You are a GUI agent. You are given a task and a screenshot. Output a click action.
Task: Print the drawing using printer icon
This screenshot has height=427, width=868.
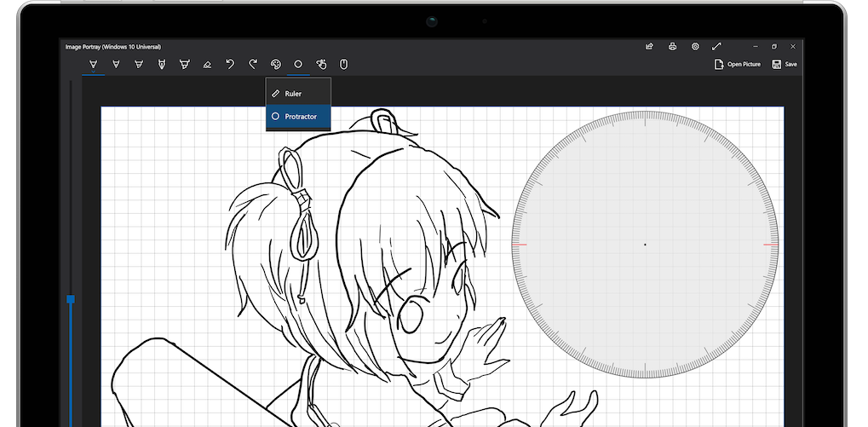[x=672, y=46]
